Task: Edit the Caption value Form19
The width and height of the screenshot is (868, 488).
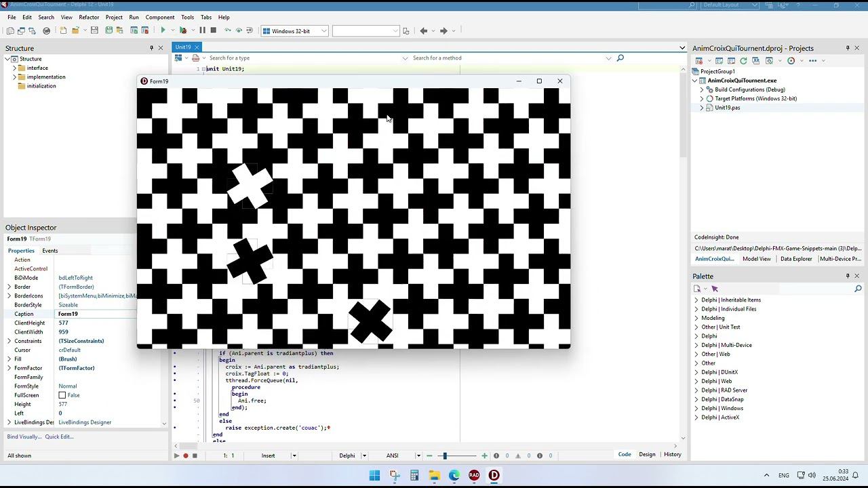Action: click(96, 314)
